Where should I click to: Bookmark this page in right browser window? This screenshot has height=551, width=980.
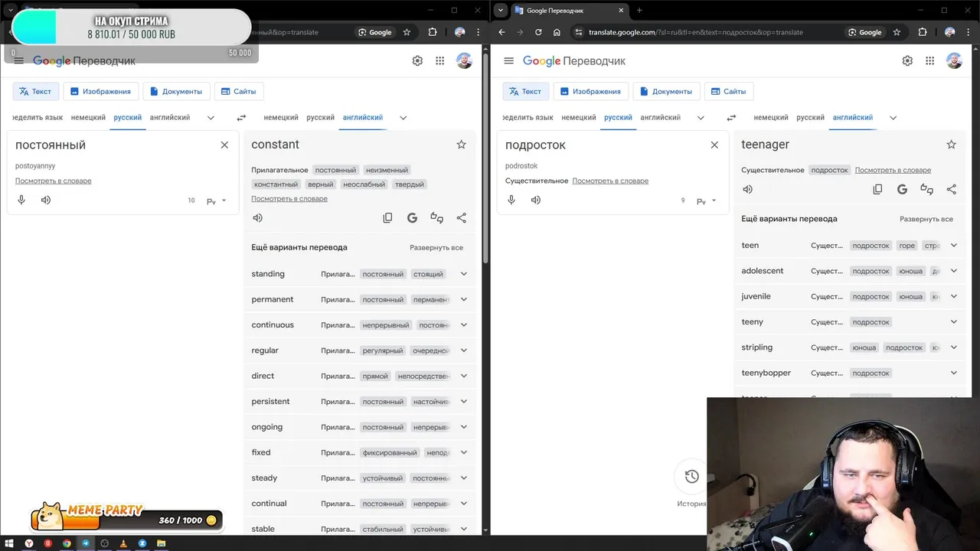point(897,32)
